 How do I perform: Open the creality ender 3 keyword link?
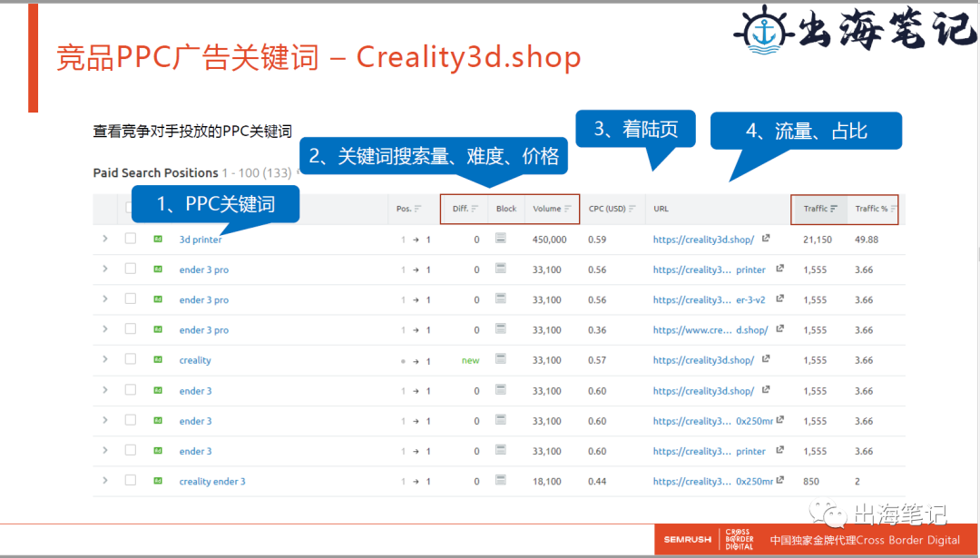pos(212,482)
